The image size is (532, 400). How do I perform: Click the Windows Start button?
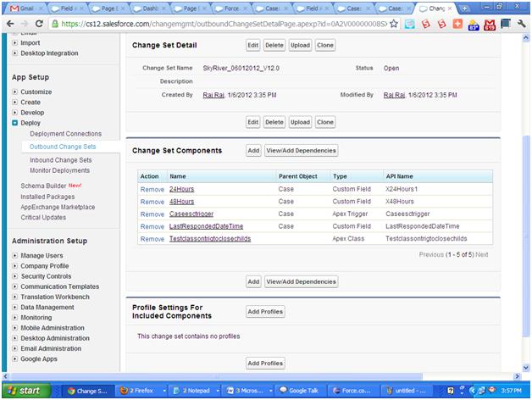[25, 391]
